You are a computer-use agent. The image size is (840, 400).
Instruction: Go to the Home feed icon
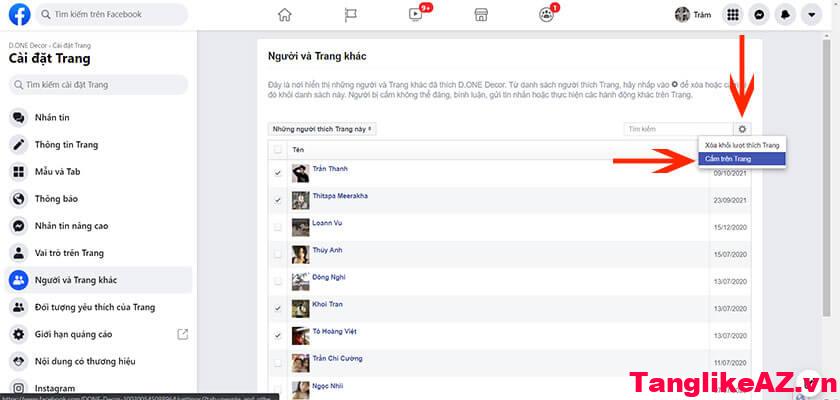point(285,15)
